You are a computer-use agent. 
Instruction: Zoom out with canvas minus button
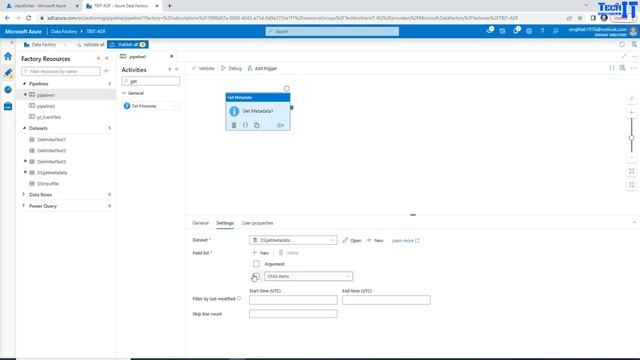(631, 158)
